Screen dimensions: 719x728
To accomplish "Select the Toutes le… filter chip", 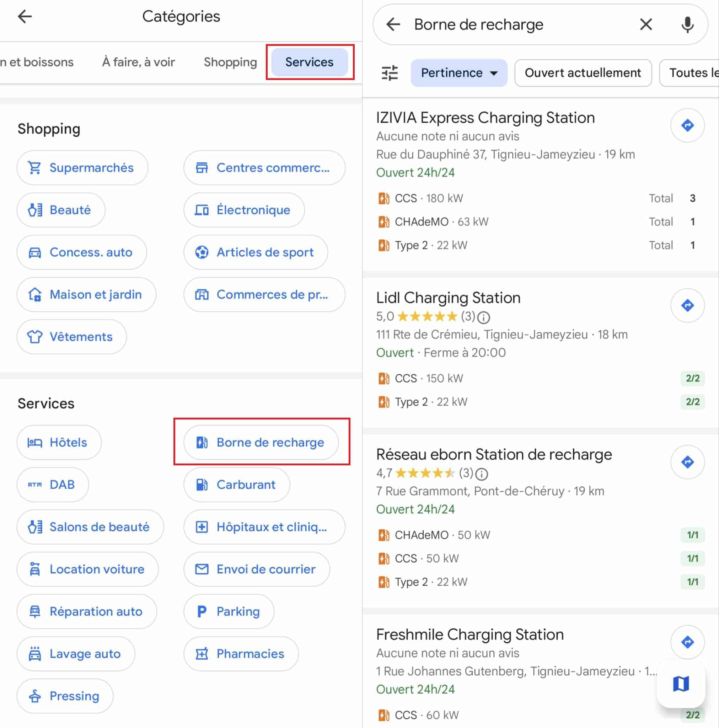I will click(690, 73).
